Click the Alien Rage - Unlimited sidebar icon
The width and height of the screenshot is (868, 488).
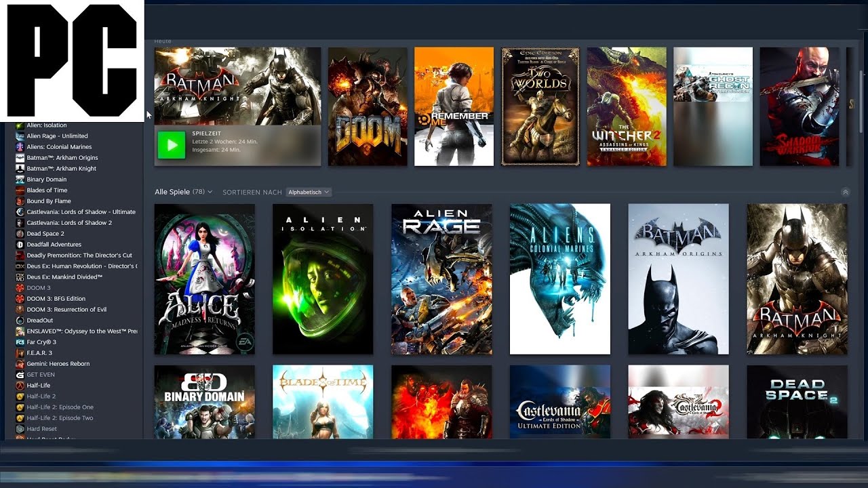20,136
